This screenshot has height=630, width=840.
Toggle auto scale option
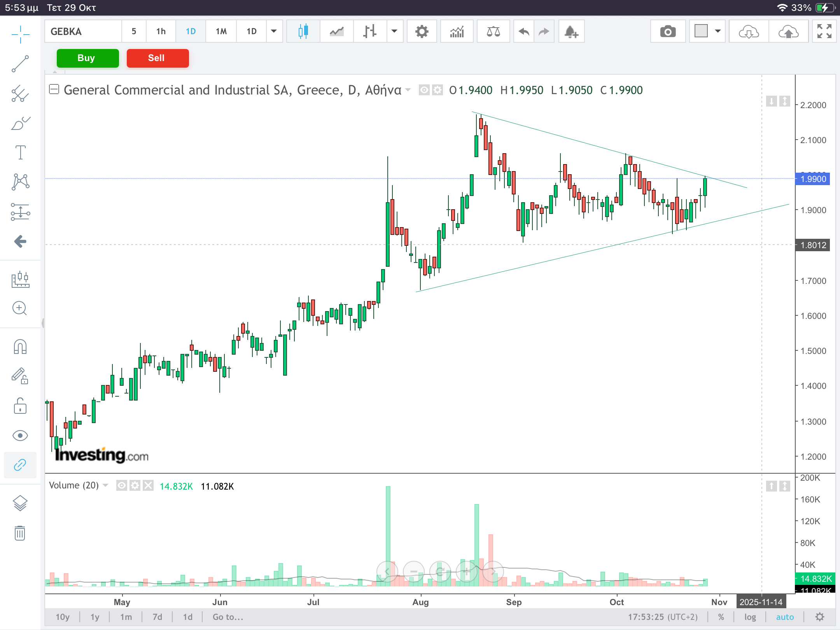785,617
